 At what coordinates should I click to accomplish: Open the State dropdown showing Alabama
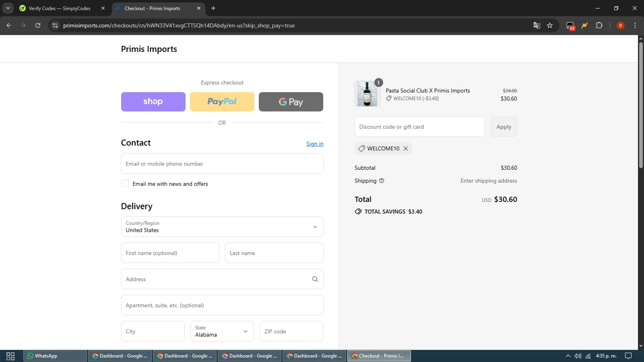[x=222, y=331]
